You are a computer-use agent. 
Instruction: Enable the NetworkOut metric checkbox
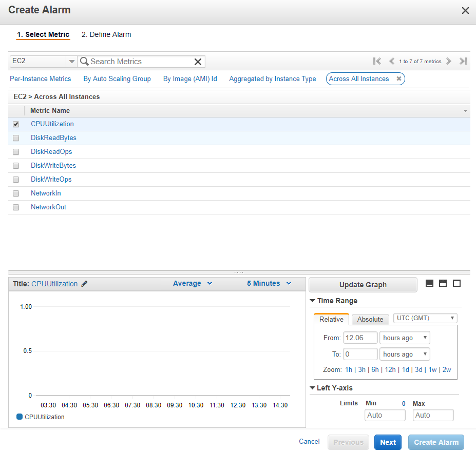click(x=15, y=207)
